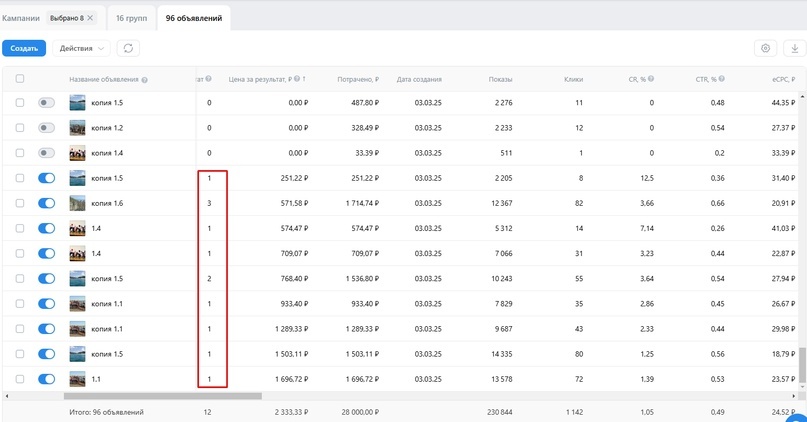Show help icon next to 'CTR, %'
Screen dimensions: 807x422
(x=722, y=79)
